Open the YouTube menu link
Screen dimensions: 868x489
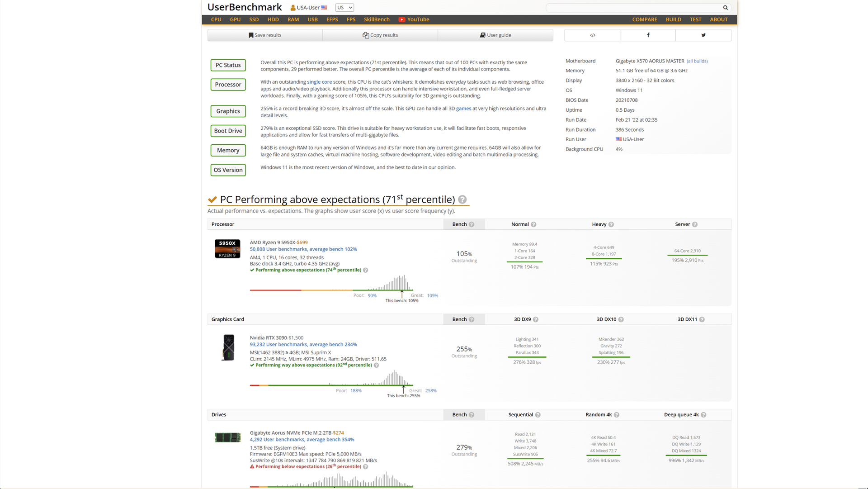pyautogui.click(x=414, y=19)
